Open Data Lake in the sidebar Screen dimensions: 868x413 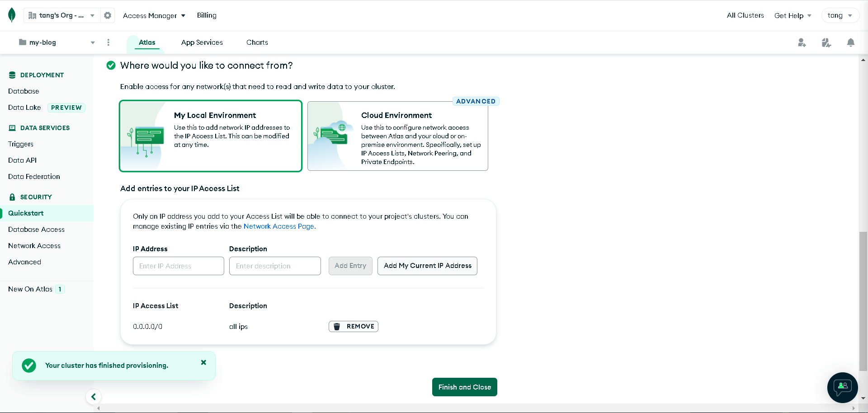(24, 108)
